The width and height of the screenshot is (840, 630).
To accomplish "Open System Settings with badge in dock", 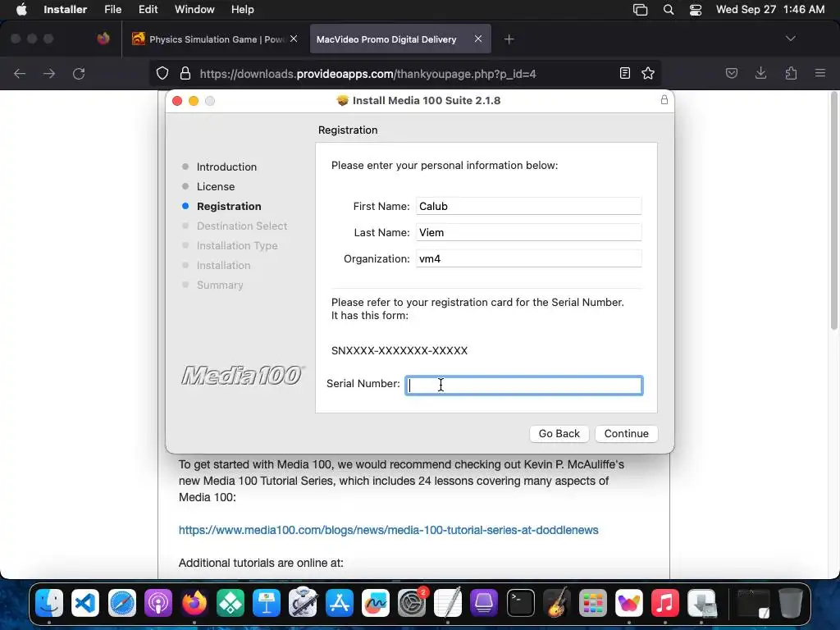I will 412,602.
